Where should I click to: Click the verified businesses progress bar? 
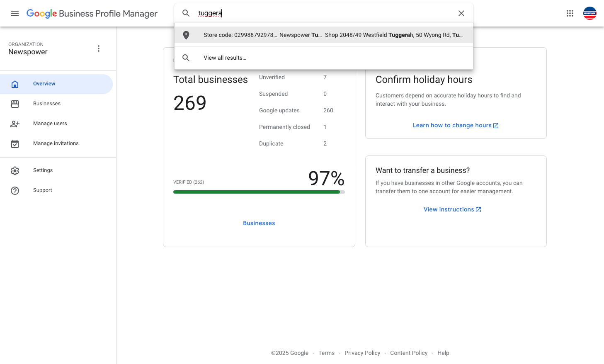259,192
